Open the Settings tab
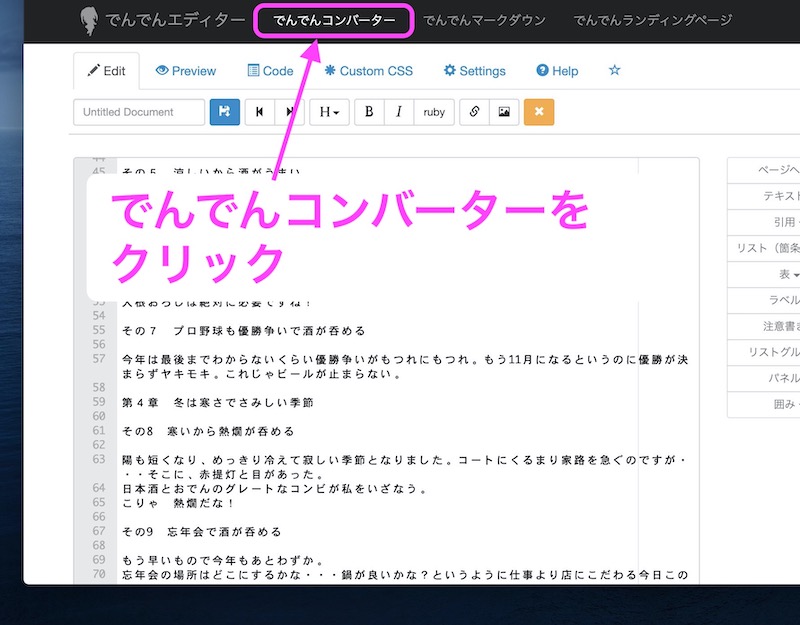 [x=474, y=71]
